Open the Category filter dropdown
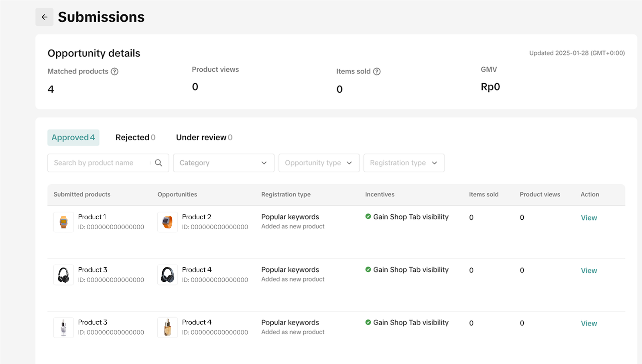 [223, 163]
